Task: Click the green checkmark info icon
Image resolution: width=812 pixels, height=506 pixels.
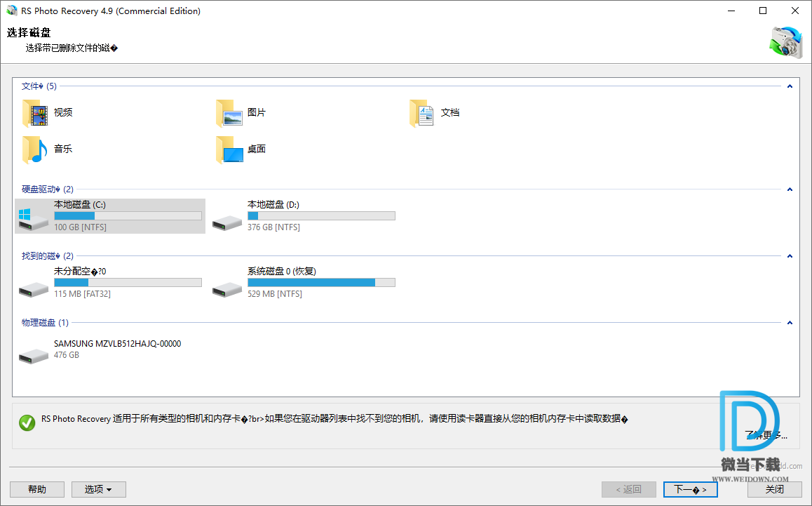Action: (27, 422)
